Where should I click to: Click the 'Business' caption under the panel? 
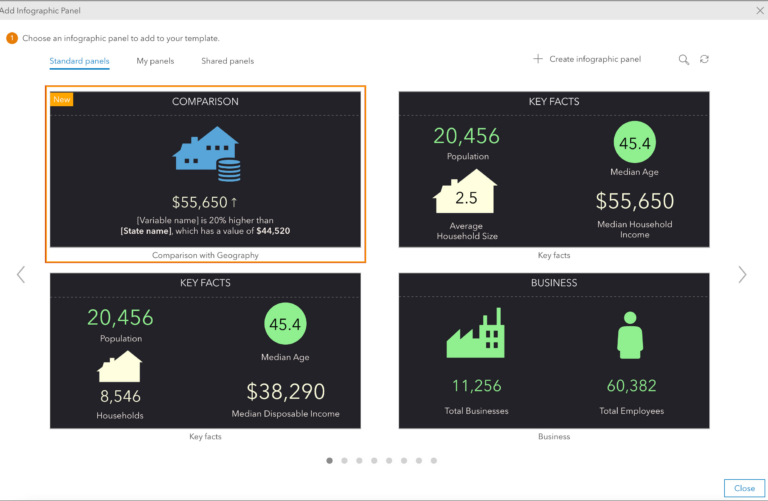[x=554, y=436]
